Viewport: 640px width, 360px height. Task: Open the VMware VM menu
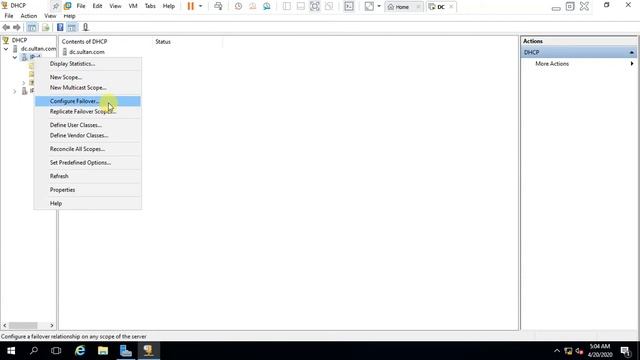[x=133, y=6]
